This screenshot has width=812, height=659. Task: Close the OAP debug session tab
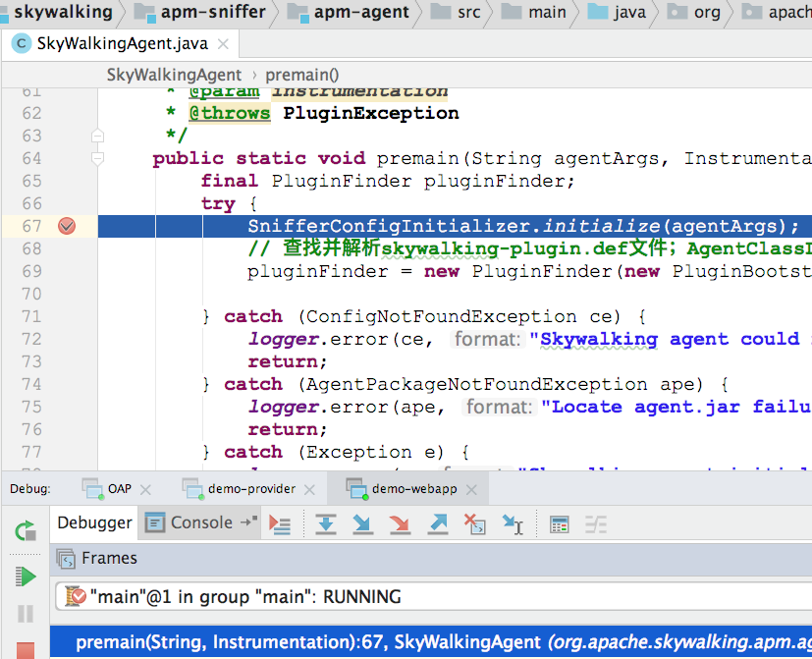pos(145,490)
